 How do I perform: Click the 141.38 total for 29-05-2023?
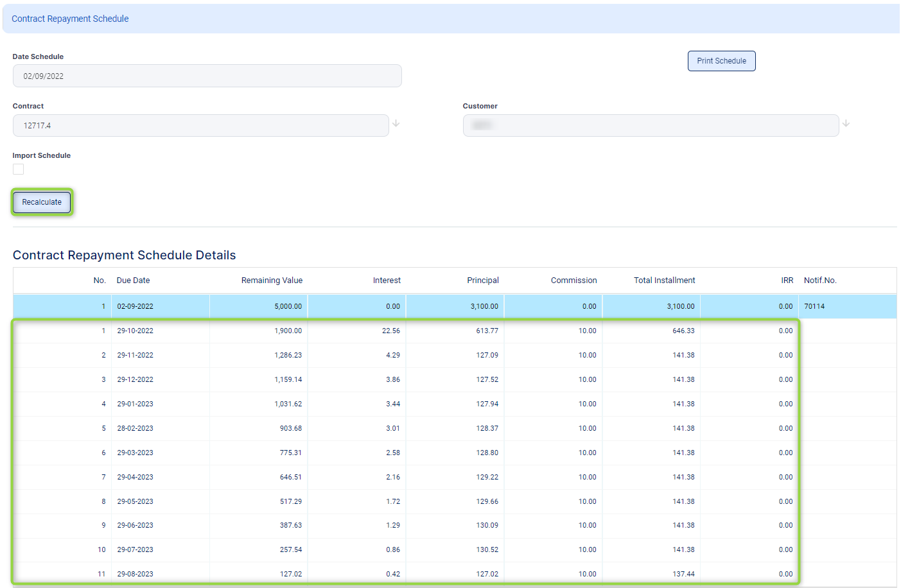[683, 501]
